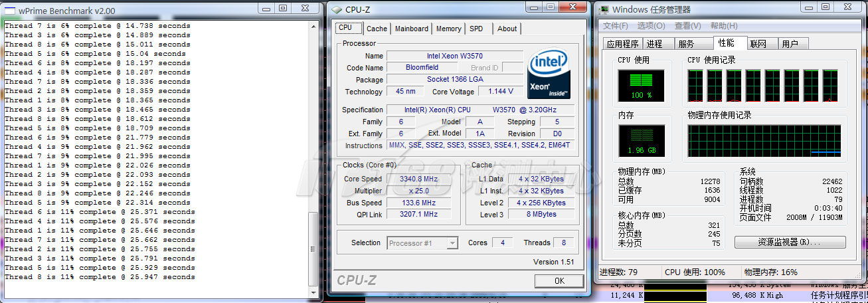868x303 pixels.
Task: Switch to the 应用程序 tab
Action: pos(622,44)
